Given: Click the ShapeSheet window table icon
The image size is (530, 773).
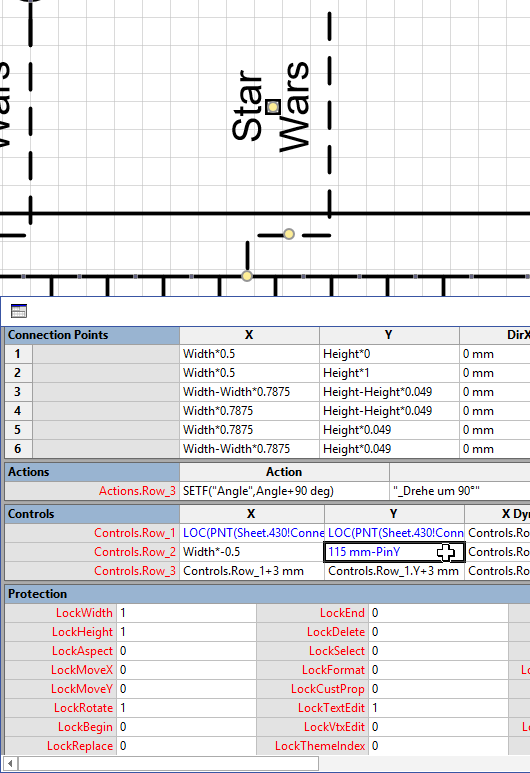Looking at the screenshot, I should (19, 311).
